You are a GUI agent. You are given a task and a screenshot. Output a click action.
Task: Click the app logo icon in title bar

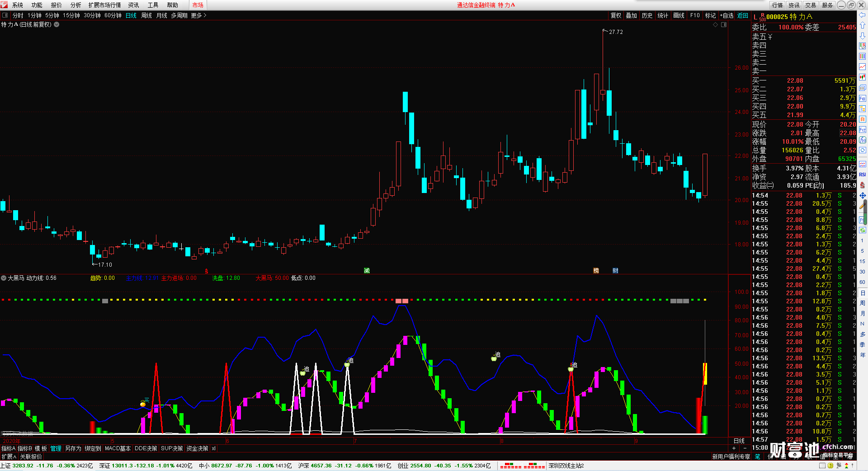tap(5, 5)
